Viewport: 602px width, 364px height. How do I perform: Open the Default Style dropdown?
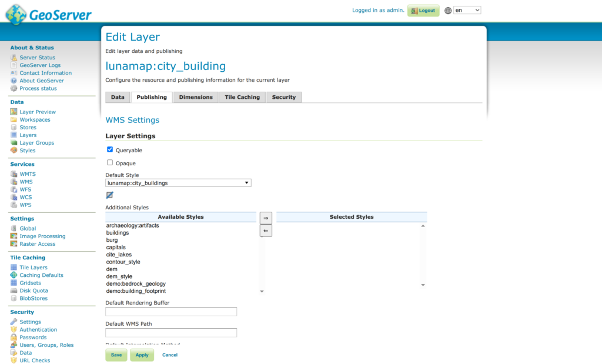tap(178, 183)
